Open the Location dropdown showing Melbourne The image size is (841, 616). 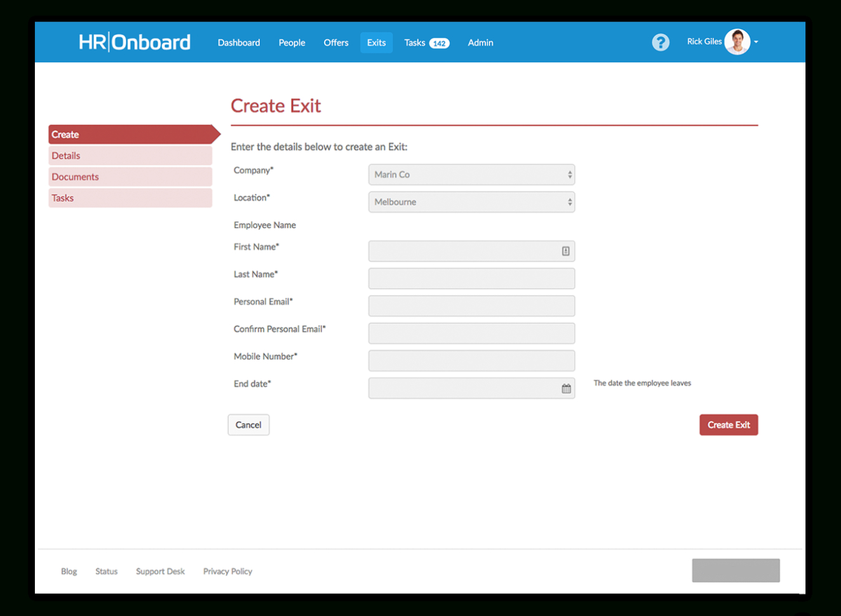pos(471,202)
